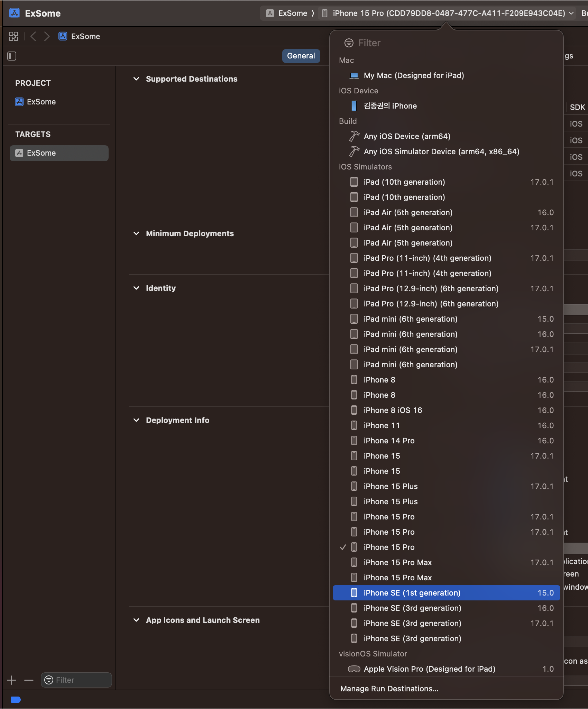Open Manage Run Destinations…
Viewport: 588px width, 709px height.
click(x=389, y=689)
